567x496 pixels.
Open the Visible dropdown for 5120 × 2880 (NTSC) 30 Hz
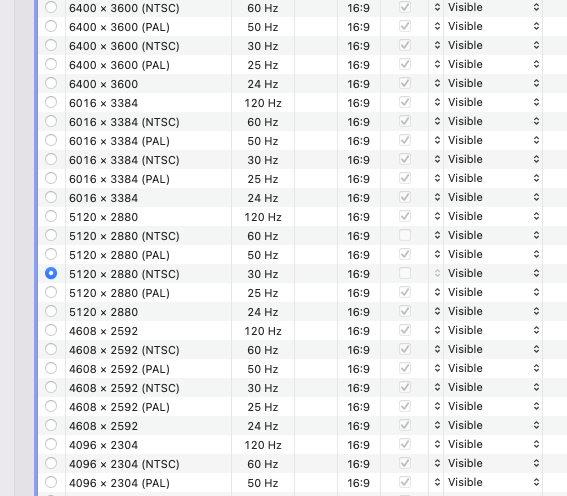point(493,273)
